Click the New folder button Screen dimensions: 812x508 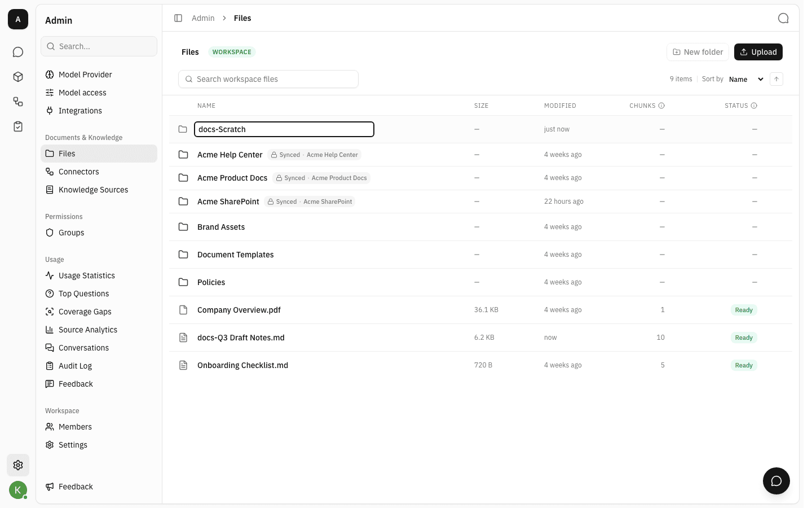698,52
